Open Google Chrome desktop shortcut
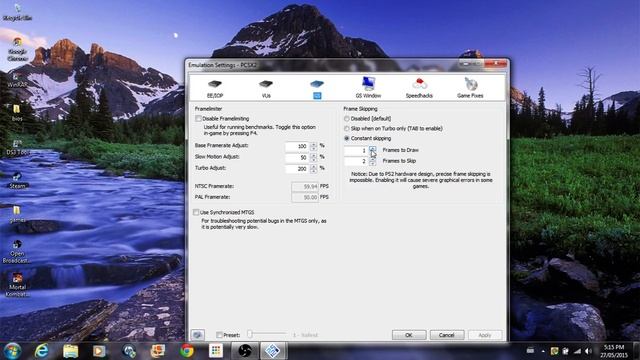This screenshot has height=360, width=640. tap(17, 49)
